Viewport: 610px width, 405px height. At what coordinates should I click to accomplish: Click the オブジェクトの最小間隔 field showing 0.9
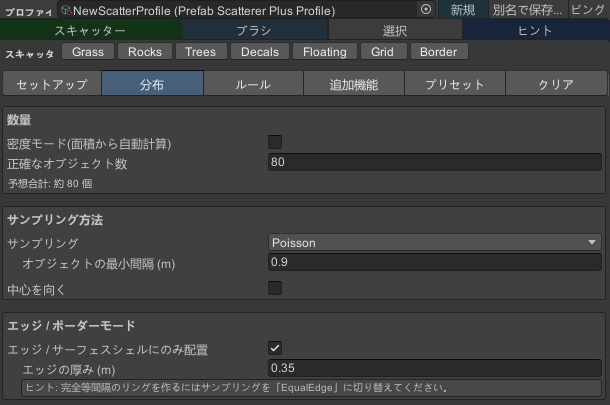click(x=435, y=262)
